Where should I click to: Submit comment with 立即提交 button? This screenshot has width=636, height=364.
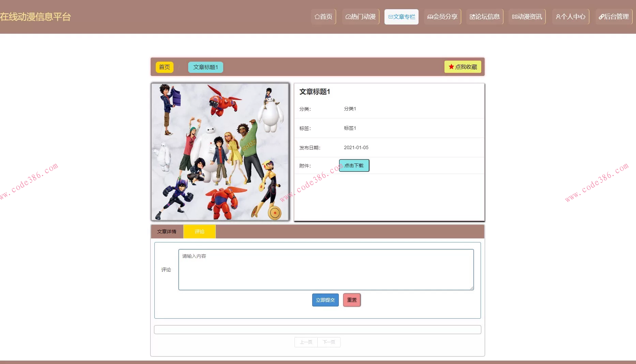(x=325, y=300)
